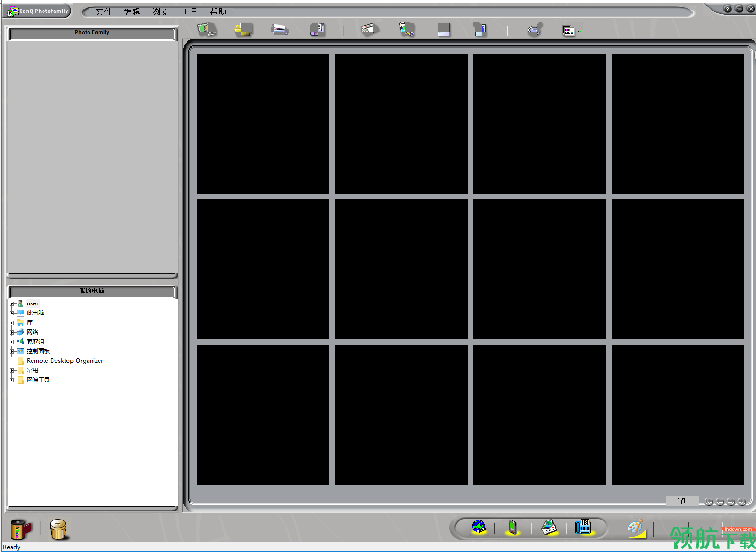The width and height of the screenshot is (756, 552).
Task: Click the mobile phone send icon
Action: coord(513,528)
